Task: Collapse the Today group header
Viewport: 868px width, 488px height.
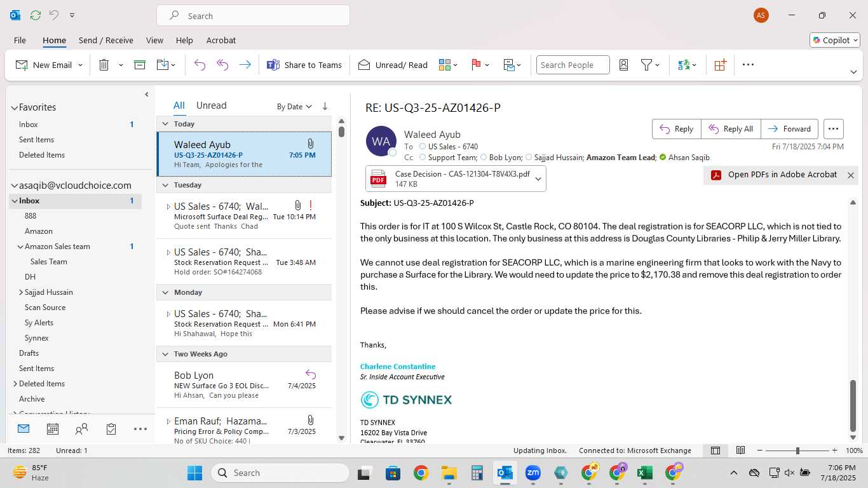Action: pyautogui.click(x=165, y=124)
